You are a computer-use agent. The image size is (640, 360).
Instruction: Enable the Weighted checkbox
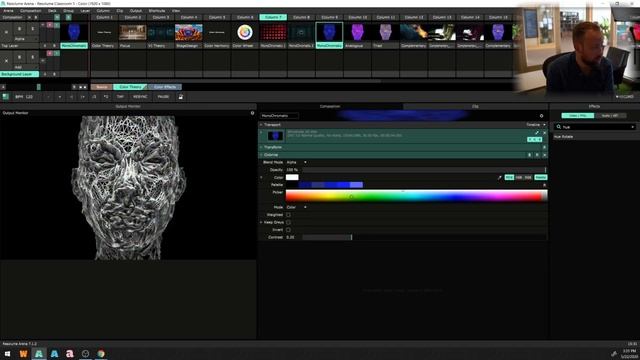(289, 215)
